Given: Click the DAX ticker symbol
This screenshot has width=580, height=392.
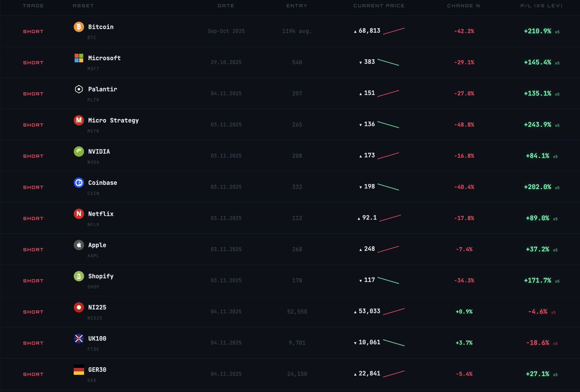Looking at the screenshot, I should click(x=92, y=380).
